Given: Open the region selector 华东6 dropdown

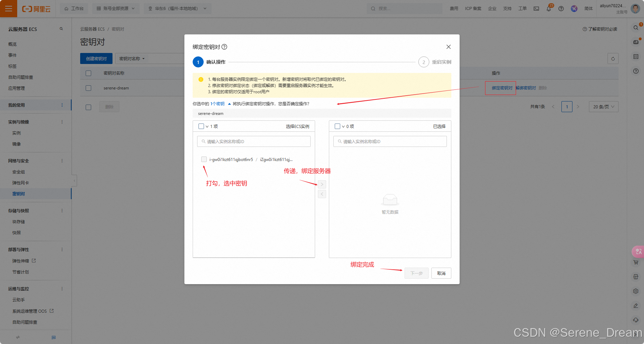Looking at the screenshot, I should coord(178,9).
